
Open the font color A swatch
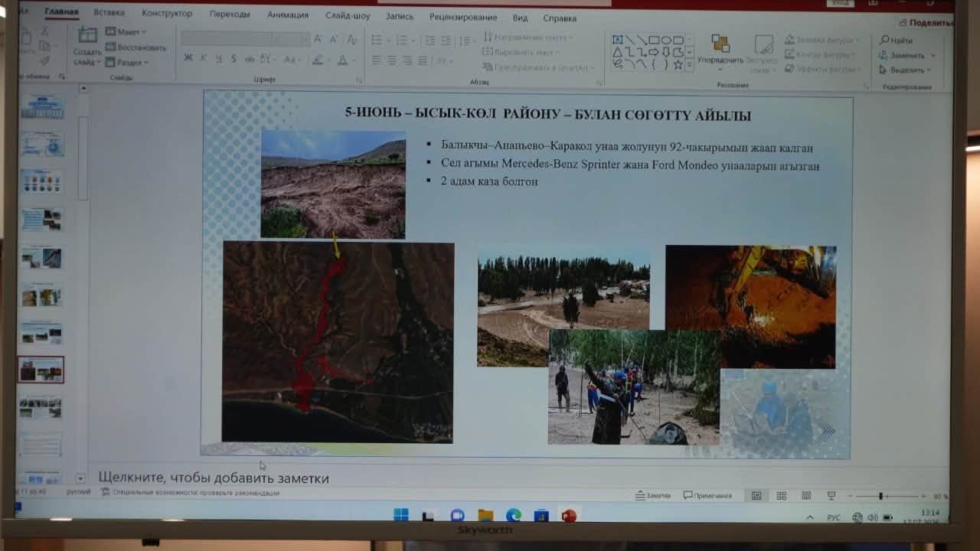click(342, 59)
